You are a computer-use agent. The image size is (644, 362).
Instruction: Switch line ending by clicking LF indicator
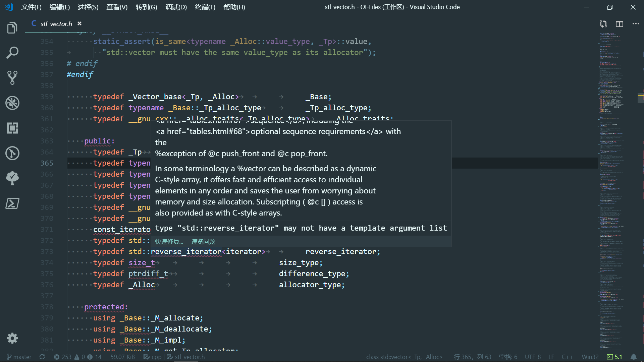(x=551, y=357)
